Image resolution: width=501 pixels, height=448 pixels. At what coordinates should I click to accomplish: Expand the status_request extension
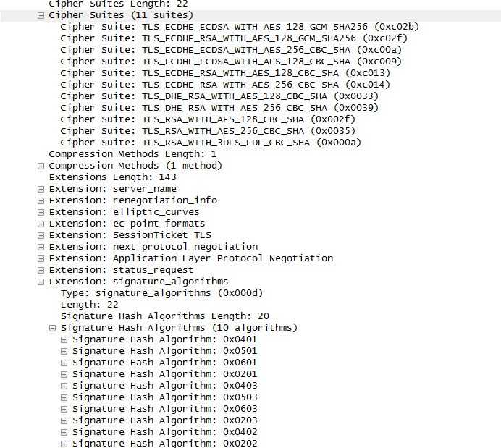[x=41, y=270]
